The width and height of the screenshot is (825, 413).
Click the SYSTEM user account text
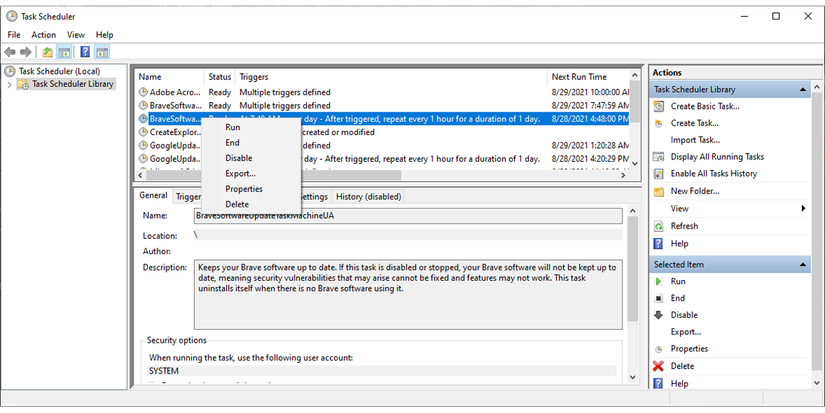tap(164, 371)
